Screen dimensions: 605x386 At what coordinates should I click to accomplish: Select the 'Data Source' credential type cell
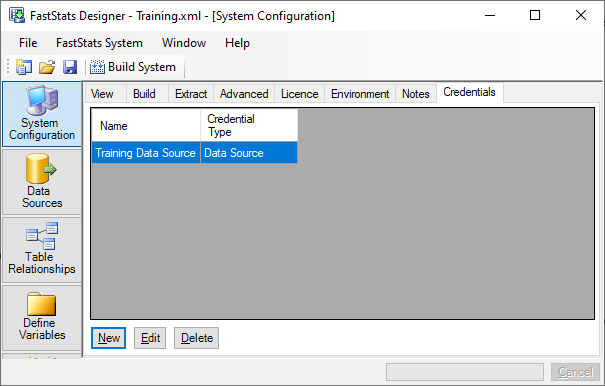point(249,153)
